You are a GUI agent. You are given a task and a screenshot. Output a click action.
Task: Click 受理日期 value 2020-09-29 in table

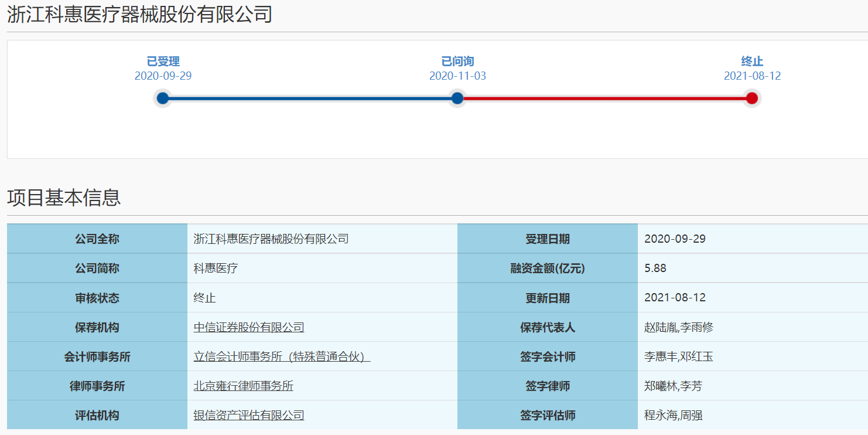tap(675, 239)
